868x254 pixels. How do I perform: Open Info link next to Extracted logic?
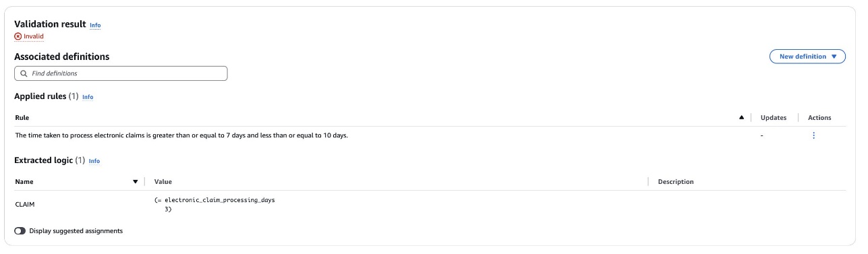coord(94,161)
